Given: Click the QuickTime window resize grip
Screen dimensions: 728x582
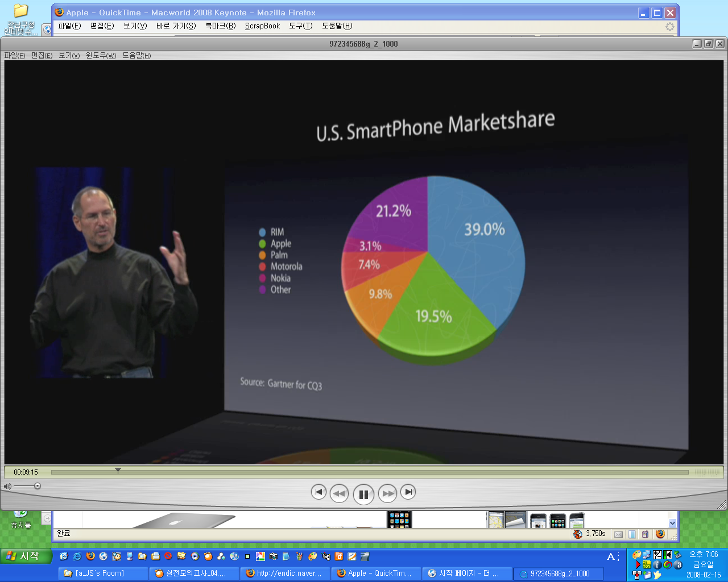Looking at the screenshot, I should click(x=722, y=505).
